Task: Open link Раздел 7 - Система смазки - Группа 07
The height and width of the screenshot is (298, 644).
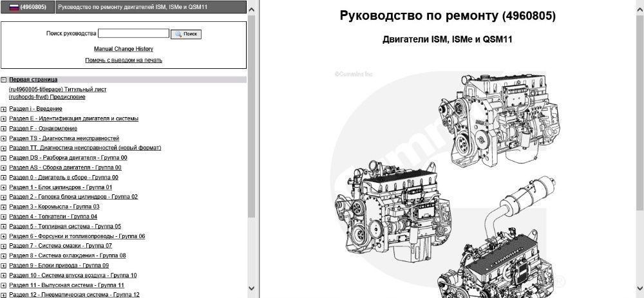Action: point(61,245)
